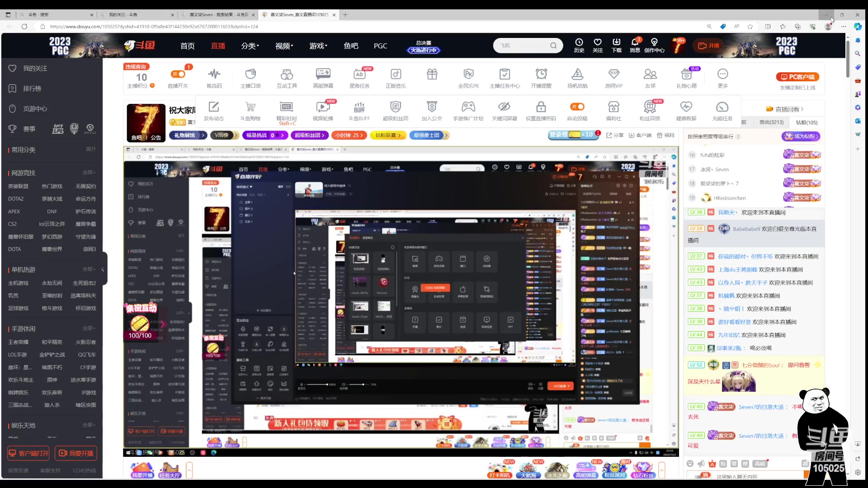This screenshot has height=488, width=868.
Task: Click PC客户端 button
Action: click(x=797, y=77)
